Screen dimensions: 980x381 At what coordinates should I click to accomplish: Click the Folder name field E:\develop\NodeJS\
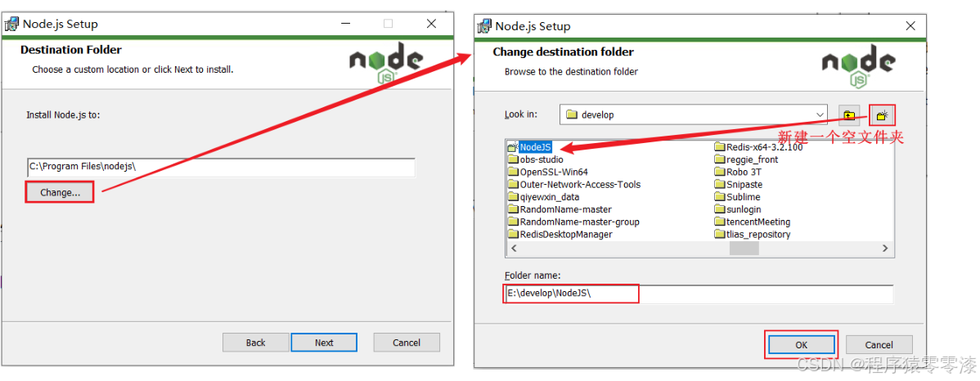click(x=699, y=294)
